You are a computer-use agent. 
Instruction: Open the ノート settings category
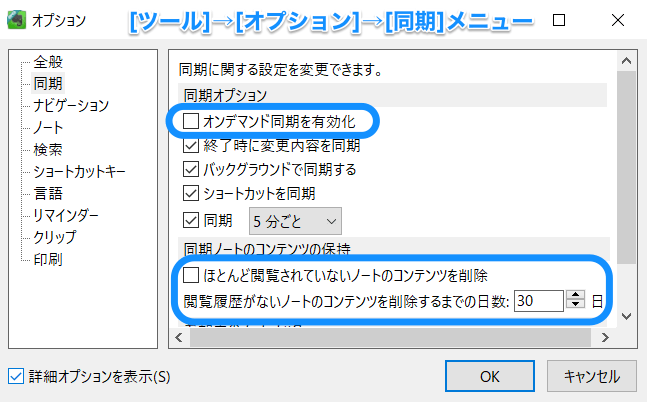48,127
